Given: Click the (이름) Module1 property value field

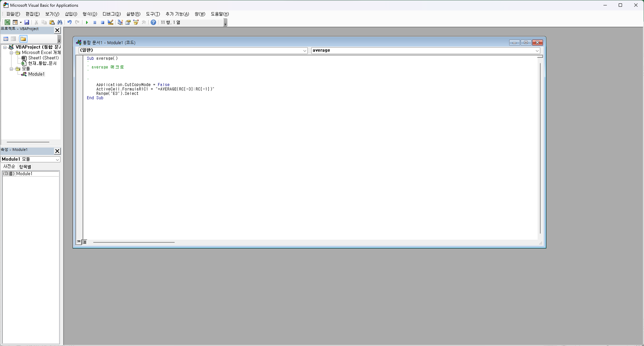Looking at the screenshot, I should click(38, 174).
